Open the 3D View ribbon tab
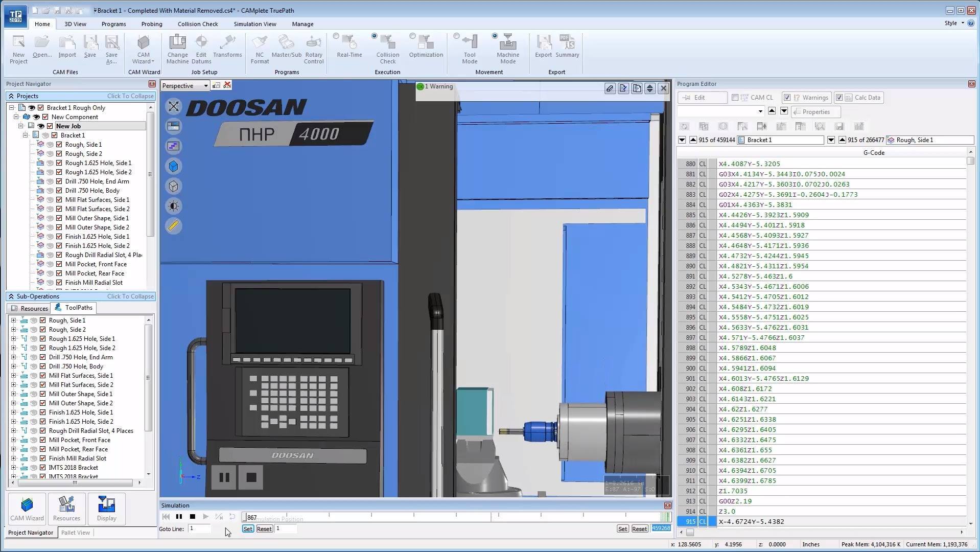The height and width of the screenshot is (552, 980). click(x=75, y=24)
